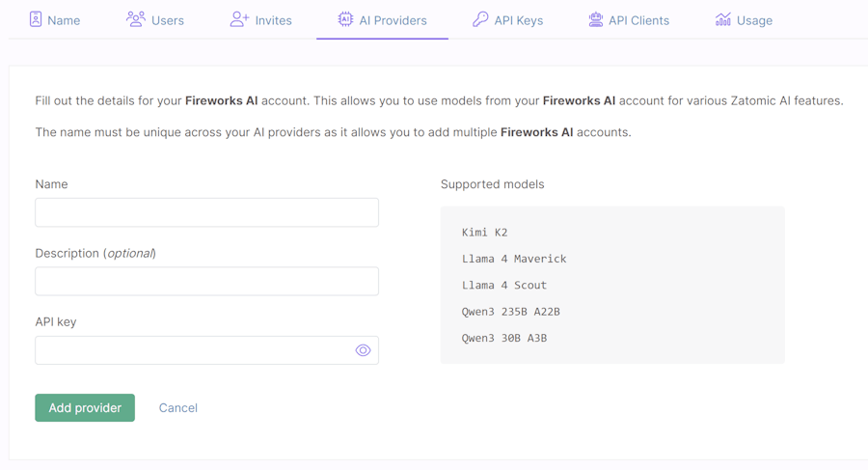Click the AI Providers chip icon

click(x=345, y=19)
